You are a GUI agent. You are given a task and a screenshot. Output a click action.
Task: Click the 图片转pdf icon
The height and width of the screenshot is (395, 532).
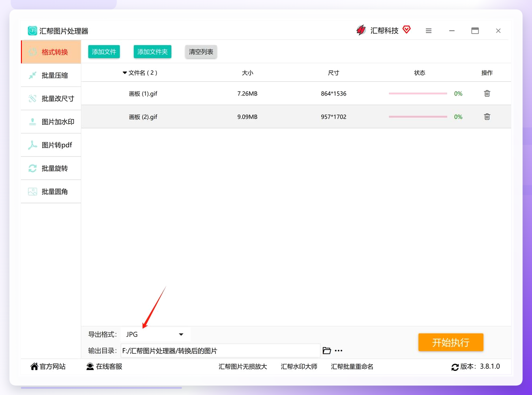coord(32,145)
